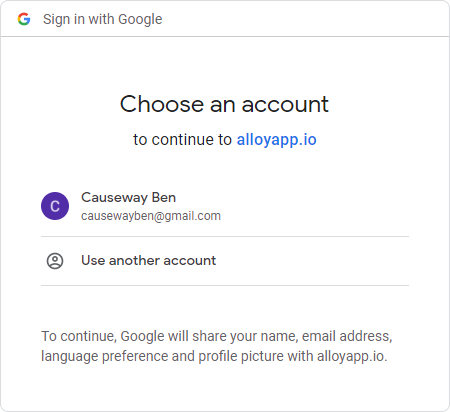Click the word 'account' in the heading
This screenshot has height=412, width=450.
[285, 105]
